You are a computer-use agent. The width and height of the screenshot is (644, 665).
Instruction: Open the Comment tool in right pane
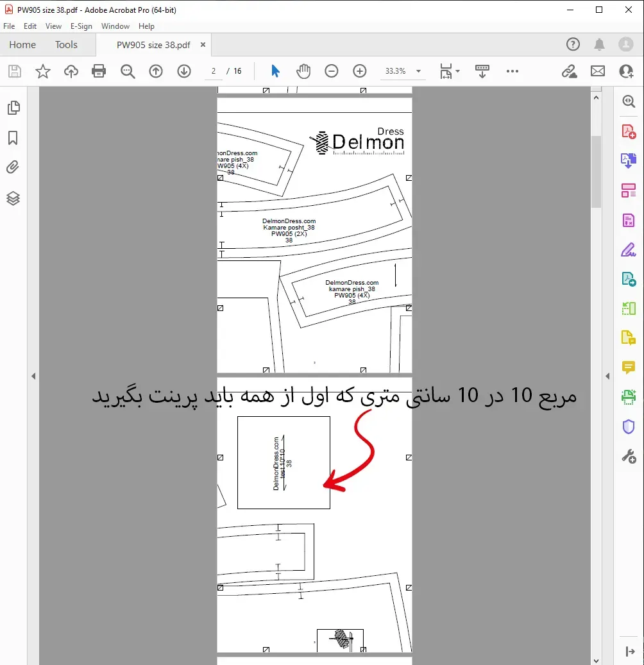coord(628,367)
